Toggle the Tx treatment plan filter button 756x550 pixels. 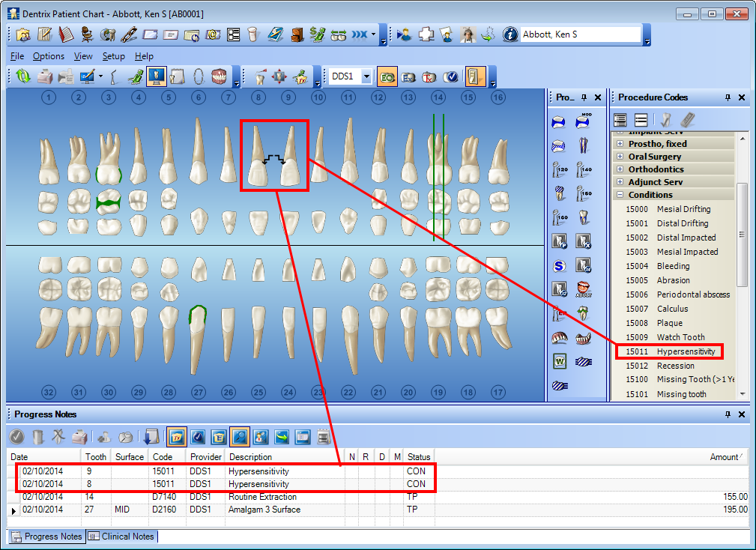coord(429,76)
